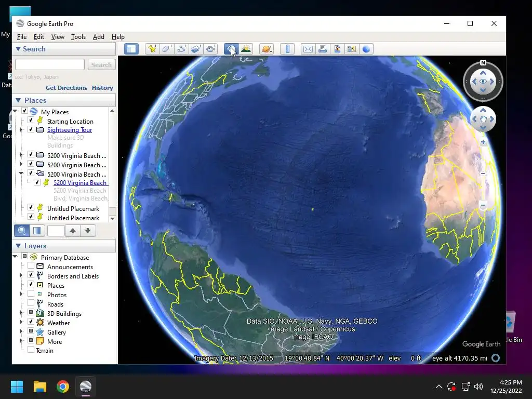Open File Explorer from the taskbar
Screen dimensions: 532x399
coord(40,387)
